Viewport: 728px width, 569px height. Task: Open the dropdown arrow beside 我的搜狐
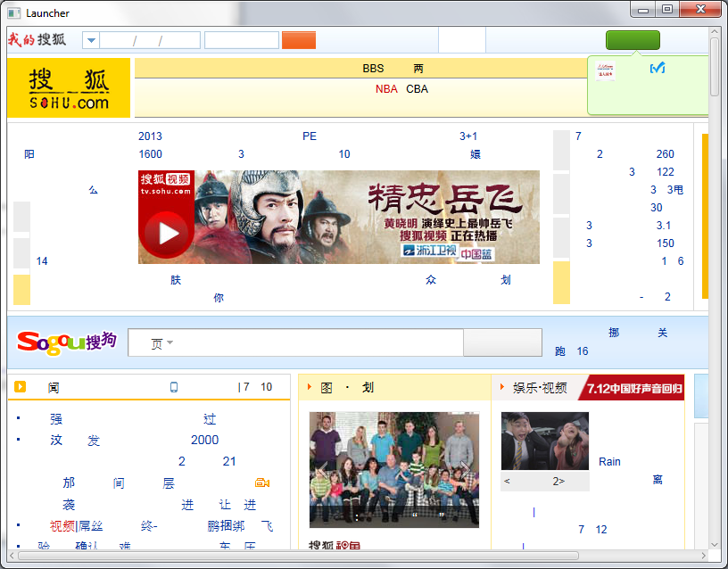[90, 40]
